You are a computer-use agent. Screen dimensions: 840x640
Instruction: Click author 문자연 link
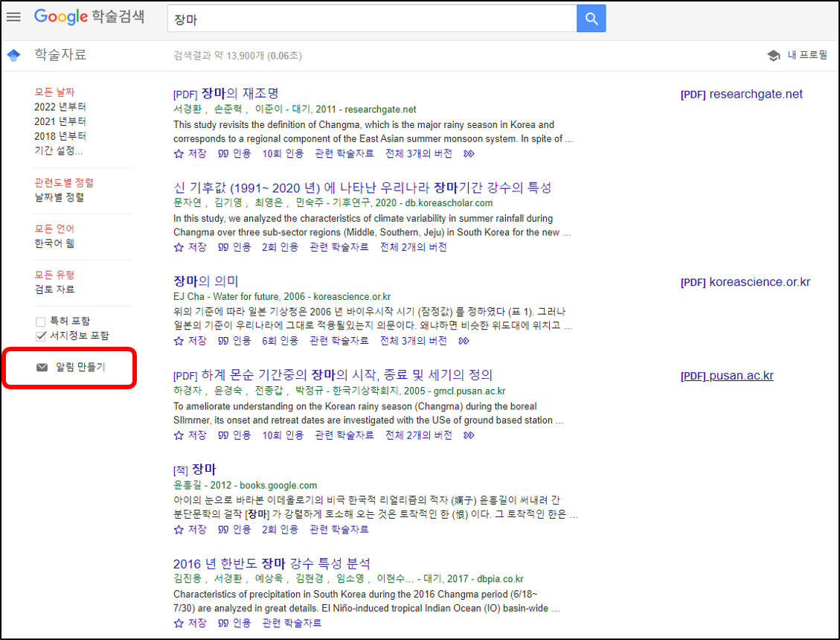point(187,202)
